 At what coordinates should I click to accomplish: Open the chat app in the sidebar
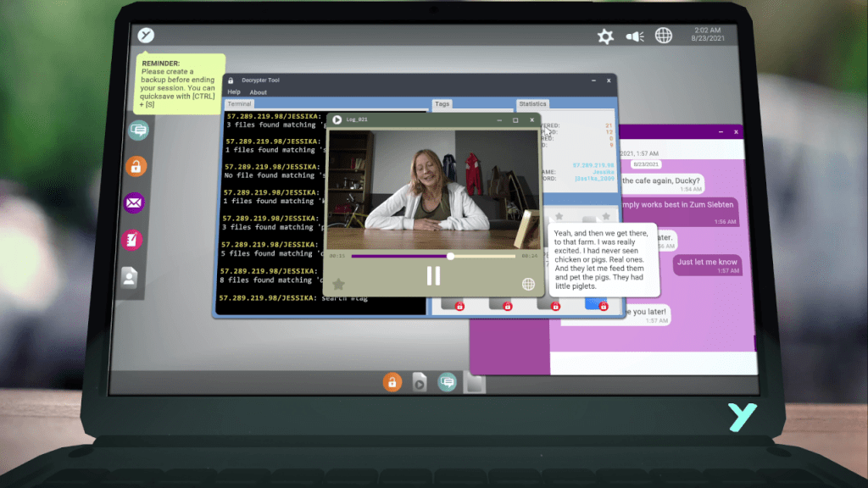[139, 130]
